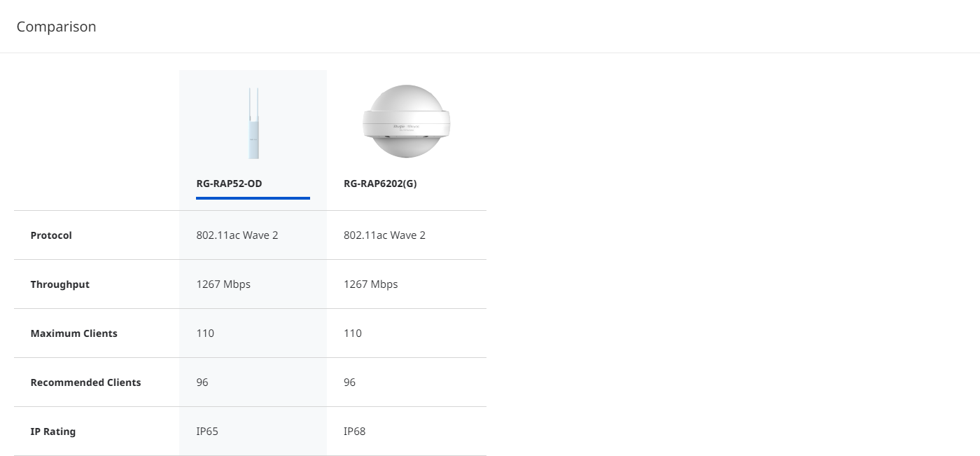
Task: Click the RG-RAP52-OD antenna product image
Action: tap(253, 123)
